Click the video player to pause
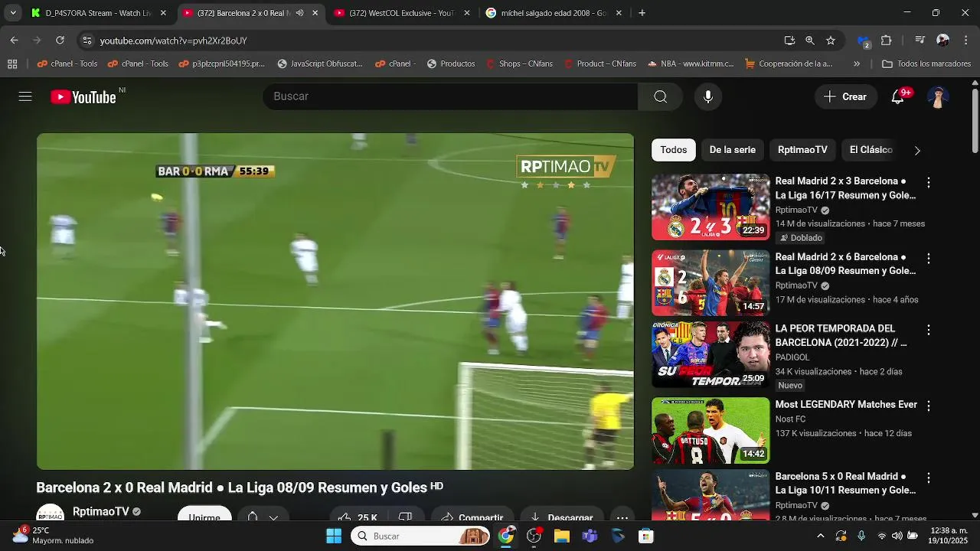 335,302
